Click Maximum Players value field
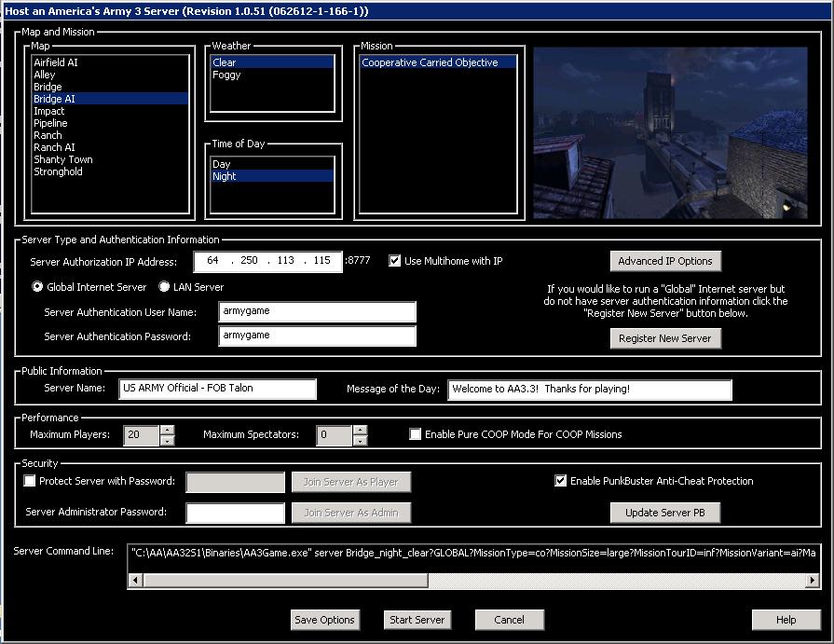 tap(141, 435)
